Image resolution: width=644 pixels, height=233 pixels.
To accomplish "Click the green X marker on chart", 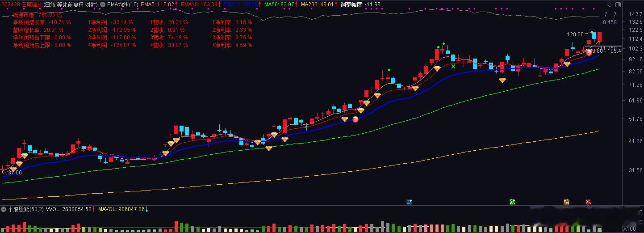I will pos(453,66).
